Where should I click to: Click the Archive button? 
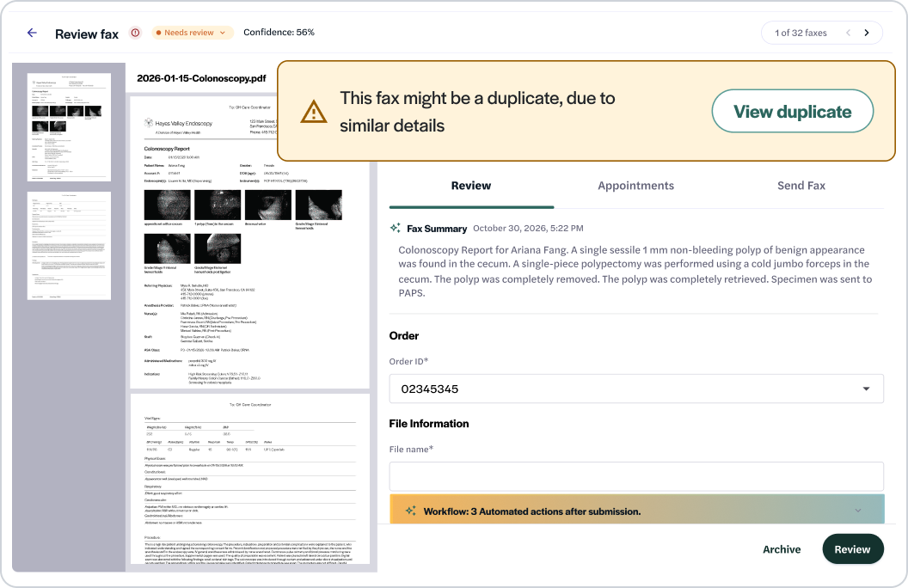(782, 549)
